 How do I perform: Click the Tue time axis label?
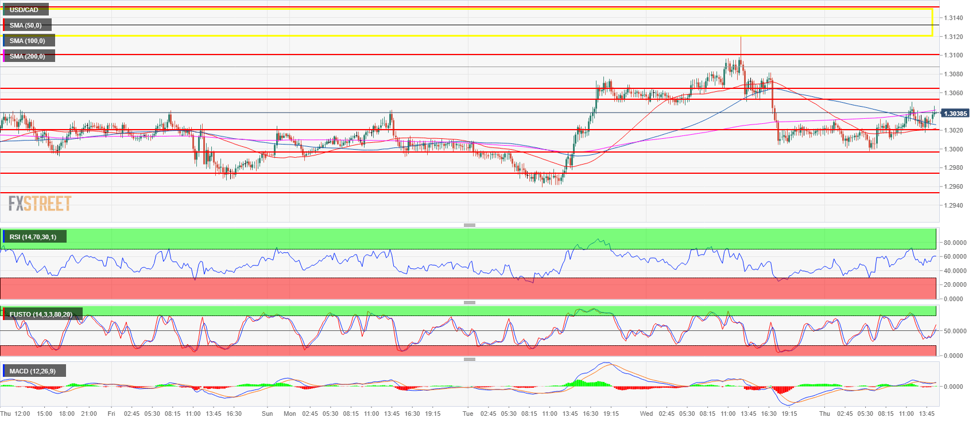468,414
